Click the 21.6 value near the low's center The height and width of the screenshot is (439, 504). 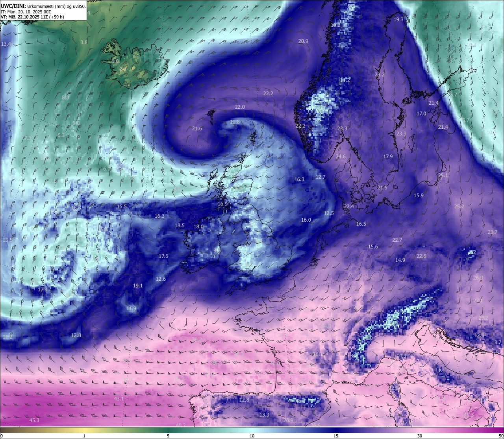(197, 128)
